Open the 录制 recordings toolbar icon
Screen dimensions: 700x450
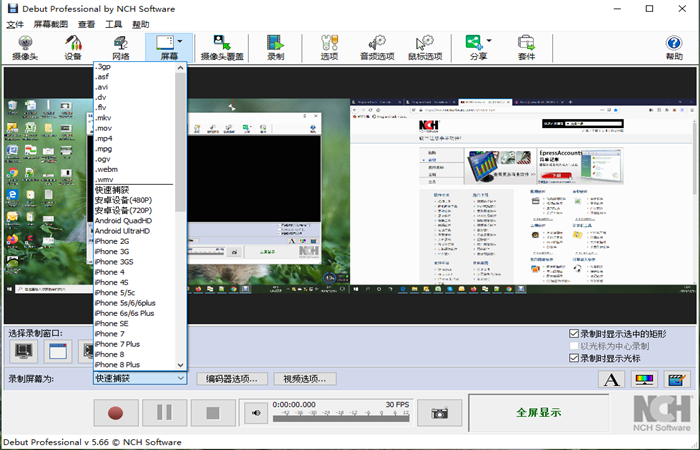click(x=275, y=47)
